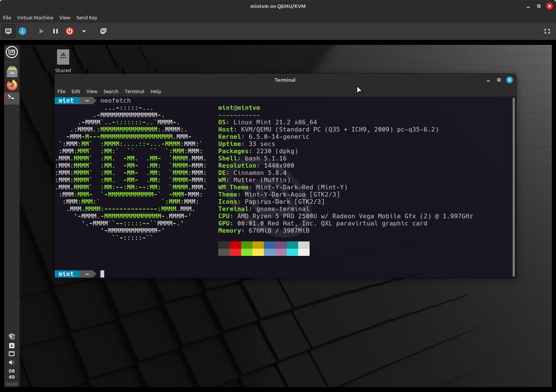Run the virtual machine
Image resolution: width=556 pixels, height=392 pixels.
(x=41, y=31)
